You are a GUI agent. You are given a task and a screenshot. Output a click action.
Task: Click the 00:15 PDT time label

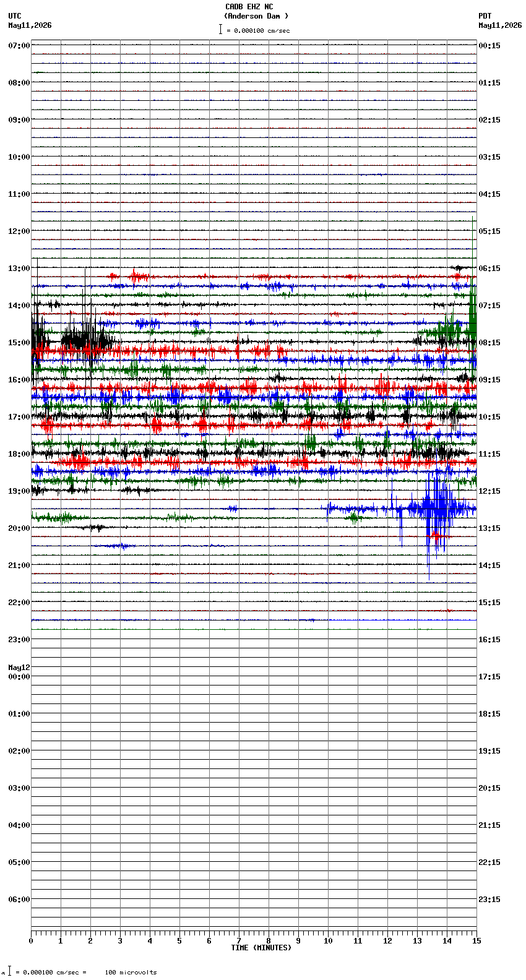(x=489, y=46)
